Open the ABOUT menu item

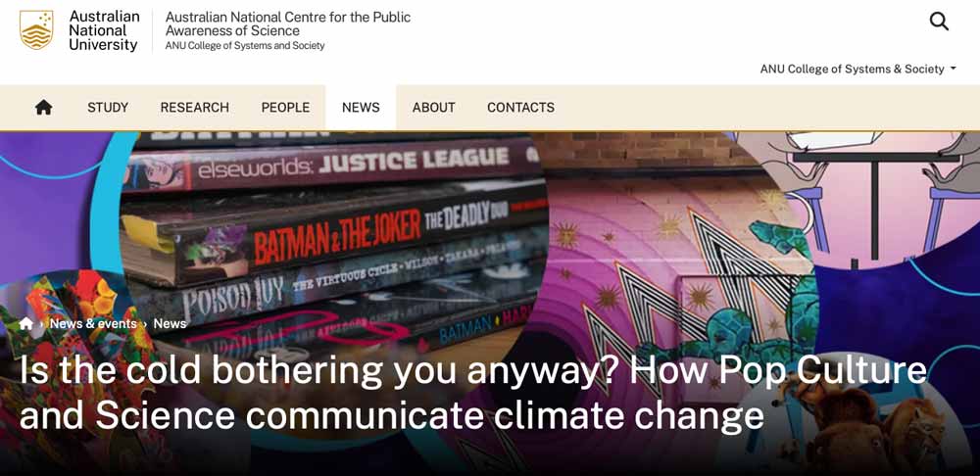pos(433,108)
